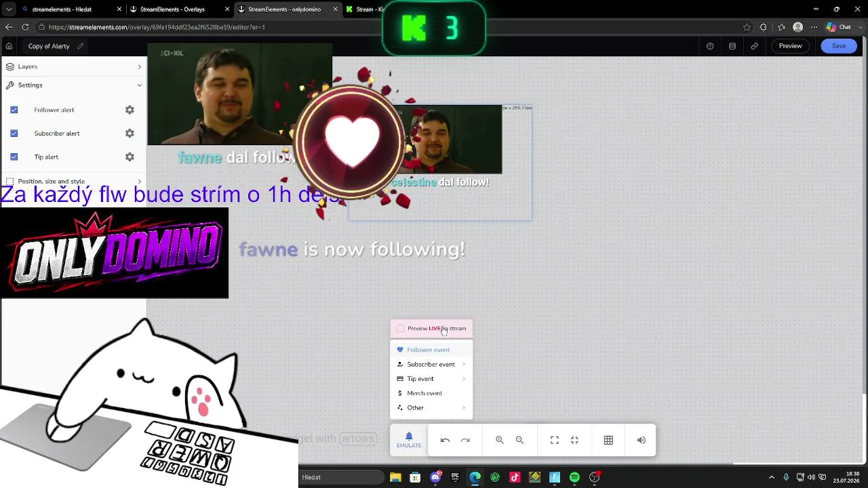
Task: Open the overlay data storage icon
Action: (x=732, y=46)
